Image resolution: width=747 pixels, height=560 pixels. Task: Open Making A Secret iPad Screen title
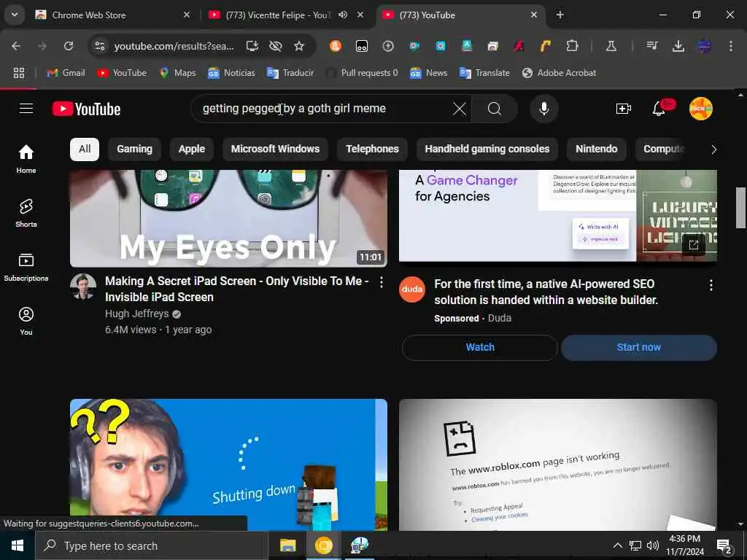pos(237,289)
